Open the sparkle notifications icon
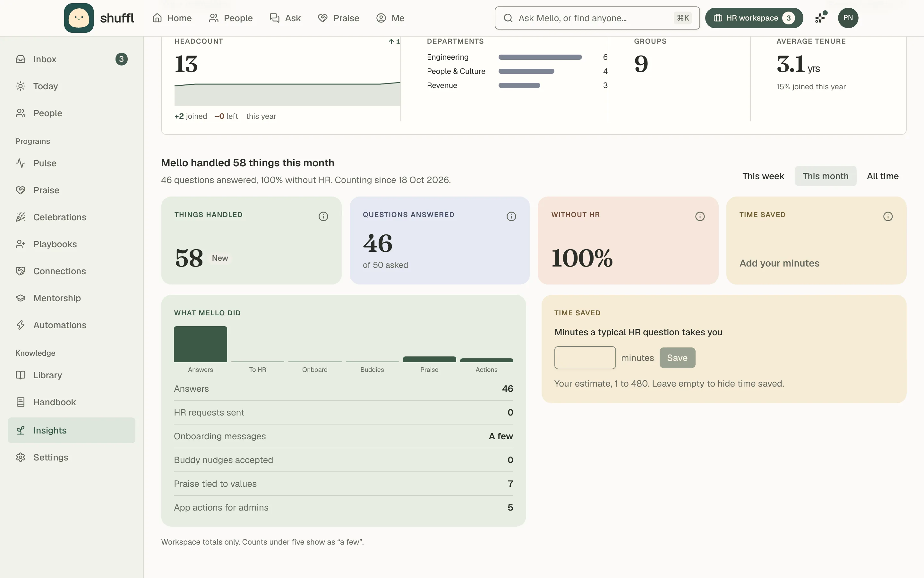 tap(820, 18)
